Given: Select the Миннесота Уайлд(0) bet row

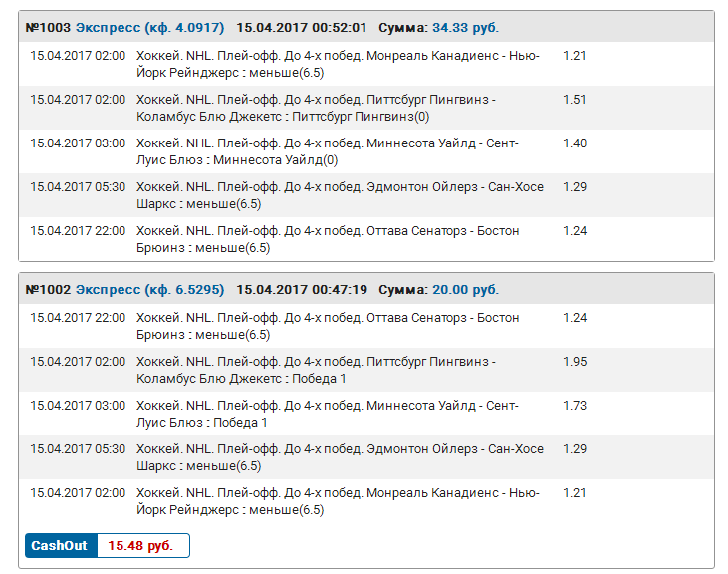Looking at the screenshot, I should [339, 151].
